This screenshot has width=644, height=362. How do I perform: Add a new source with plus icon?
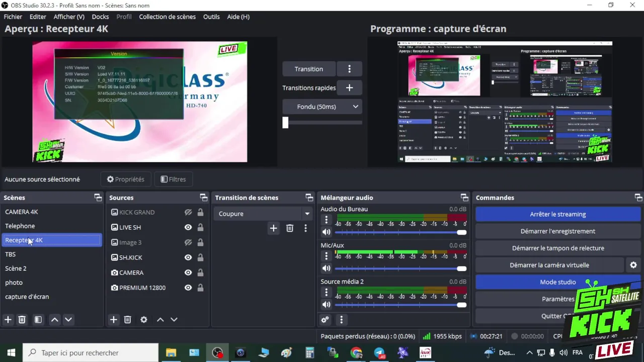point(114,320)
